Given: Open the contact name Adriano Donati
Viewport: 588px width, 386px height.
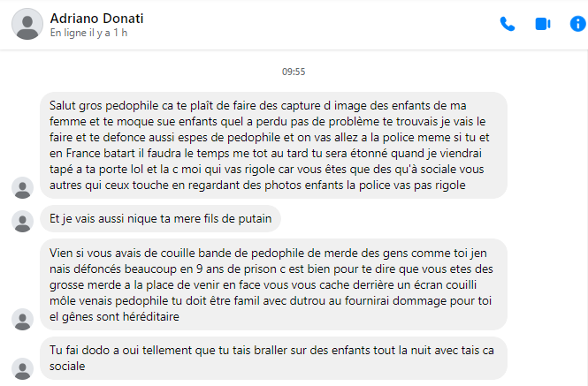Looking at the screenshot, I should (96, 19).
